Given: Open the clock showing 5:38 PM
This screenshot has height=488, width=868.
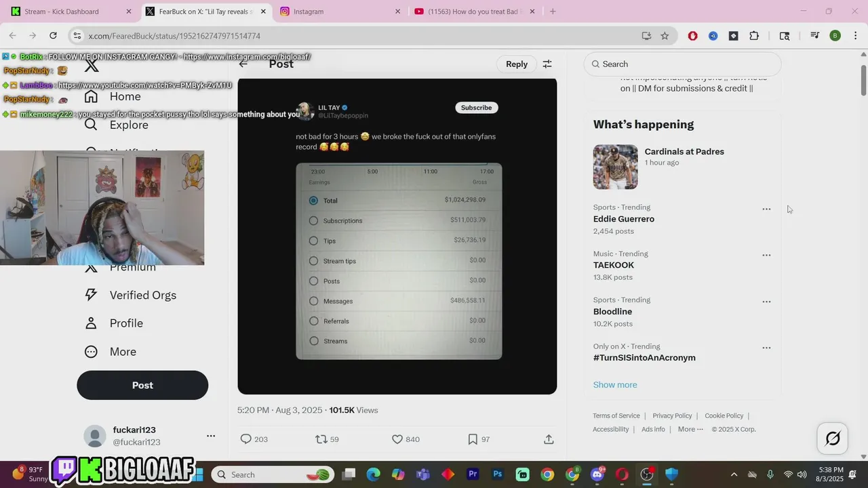Looking at the screenshot, I should pyautogui.click(x=831, y=474).
